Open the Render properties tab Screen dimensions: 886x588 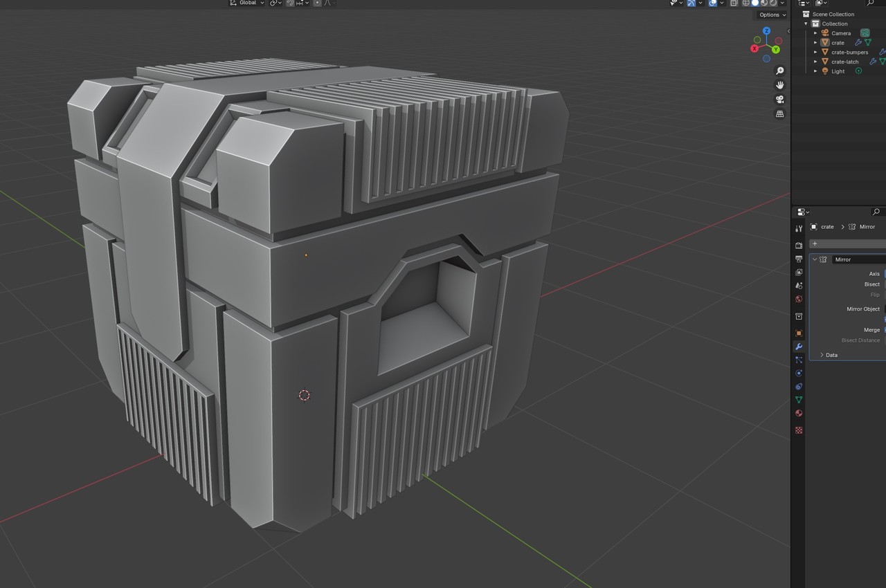(799, 246)
